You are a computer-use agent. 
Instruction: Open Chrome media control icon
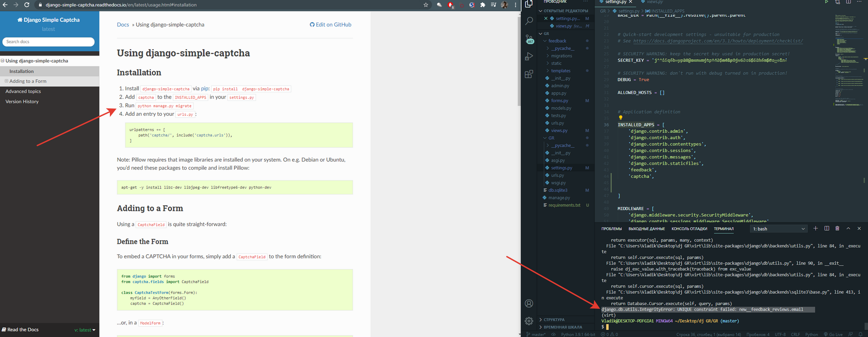pos(493,5)
